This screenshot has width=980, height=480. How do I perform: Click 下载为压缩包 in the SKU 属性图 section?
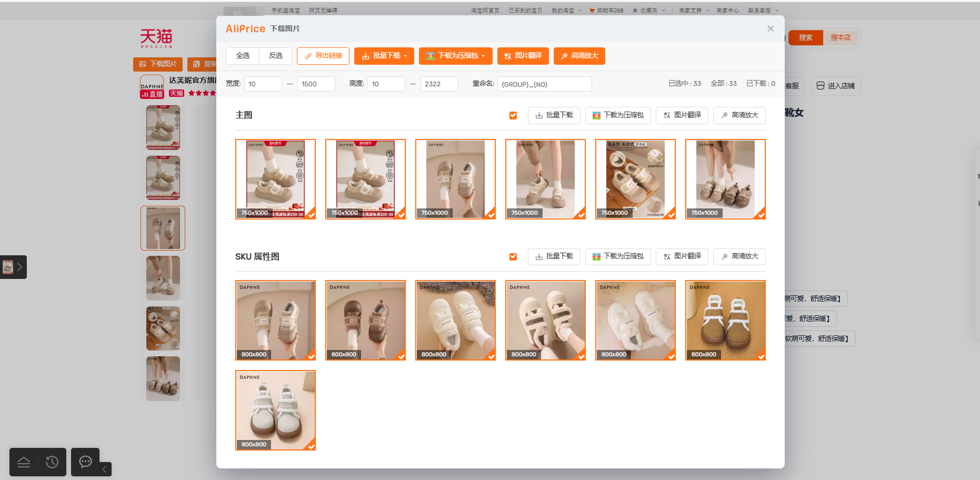618,256
